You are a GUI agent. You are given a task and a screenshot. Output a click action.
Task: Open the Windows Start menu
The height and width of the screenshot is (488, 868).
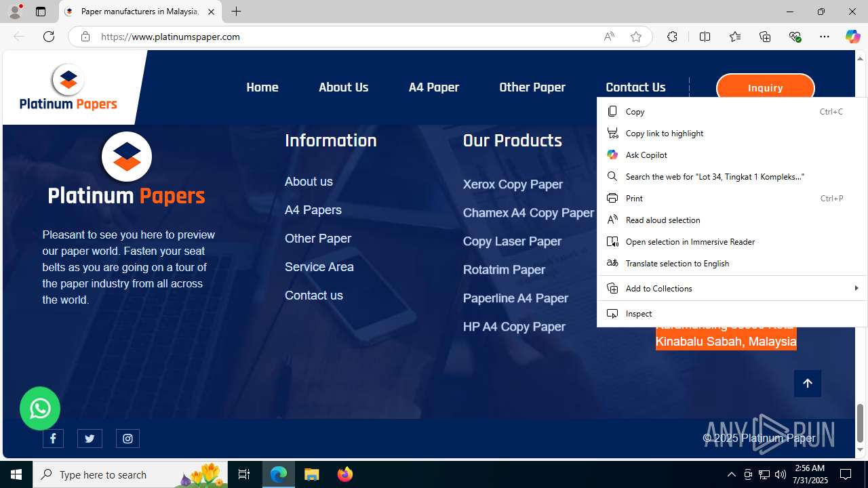pyautogui.click(x=16, y=474)
